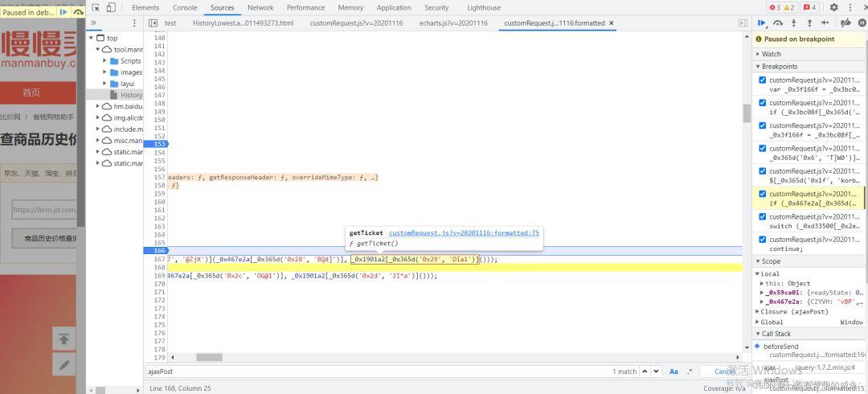This screenshot has width=868, height=394.
Task: Uncheck the first customRequest.js breakpoint
Action: pyautogui.click(x=763, y=80)
